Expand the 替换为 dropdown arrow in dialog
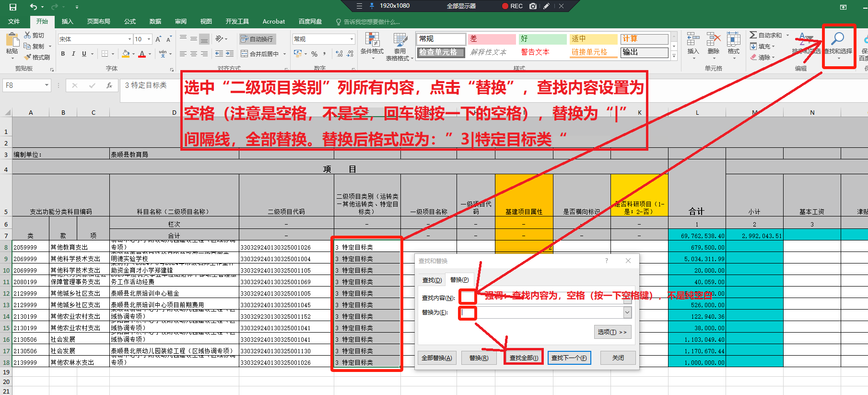 (627, 312)
